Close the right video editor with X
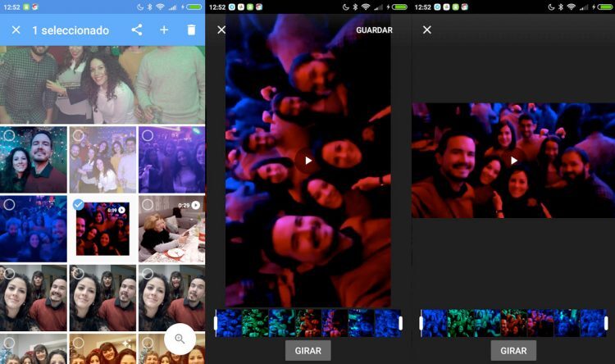 click(x=426, y=30)
